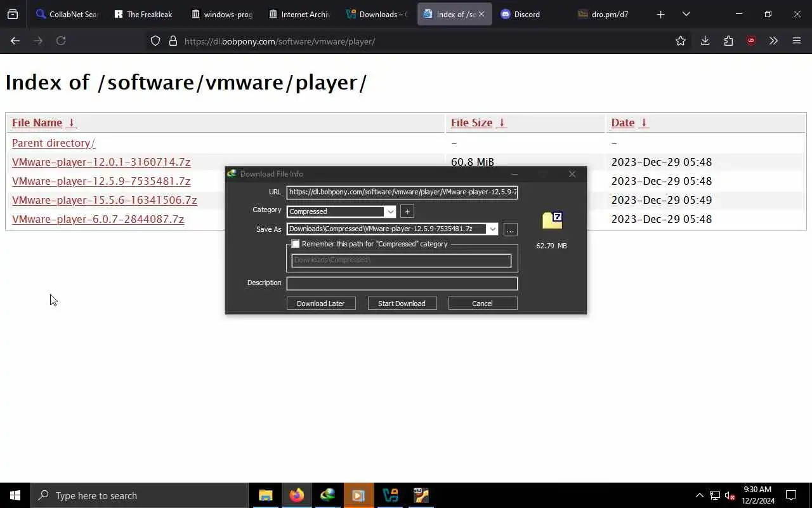Bookmark this page with the star icon

[681, 41]
